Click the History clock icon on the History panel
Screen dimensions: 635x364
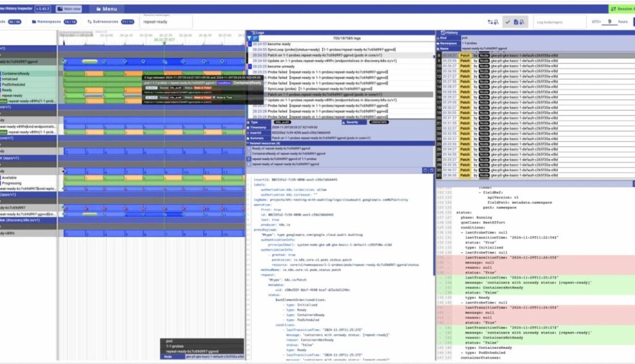[443, 33]
